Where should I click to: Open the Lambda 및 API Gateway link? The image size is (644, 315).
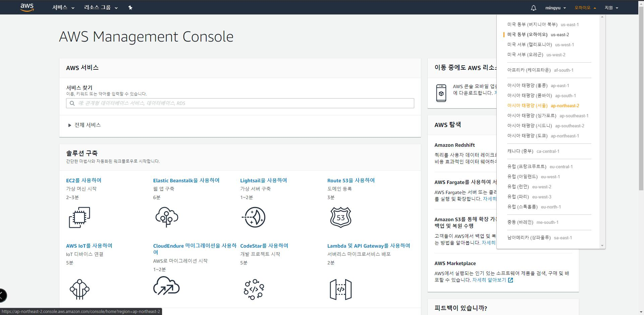[369, 246]
